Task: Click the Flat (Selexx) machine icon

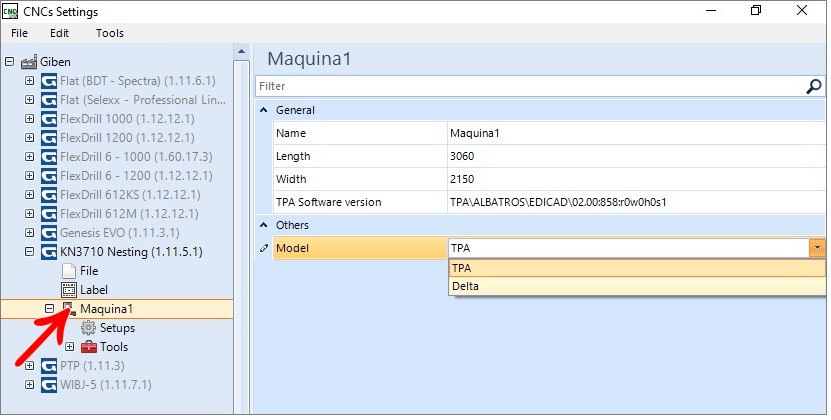Action: 49,100
